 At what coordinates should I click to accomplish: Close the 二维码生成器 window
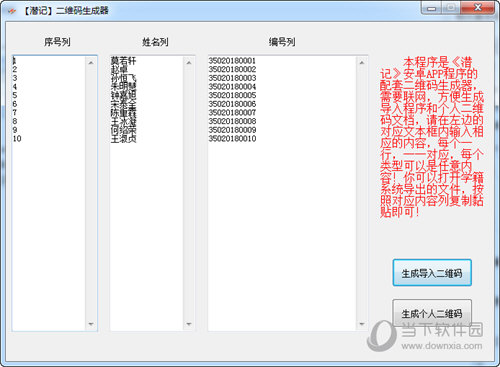[x=478, y=8]
